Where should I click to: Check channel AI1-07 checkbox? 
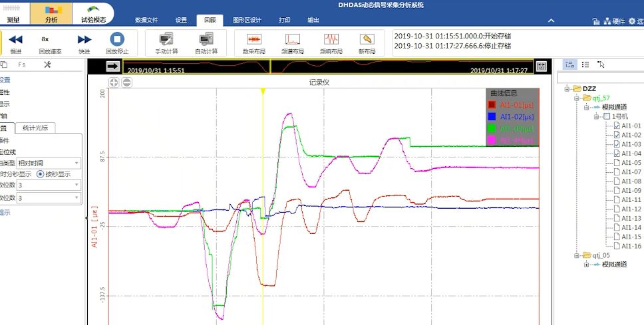click(x=617, y=172)
